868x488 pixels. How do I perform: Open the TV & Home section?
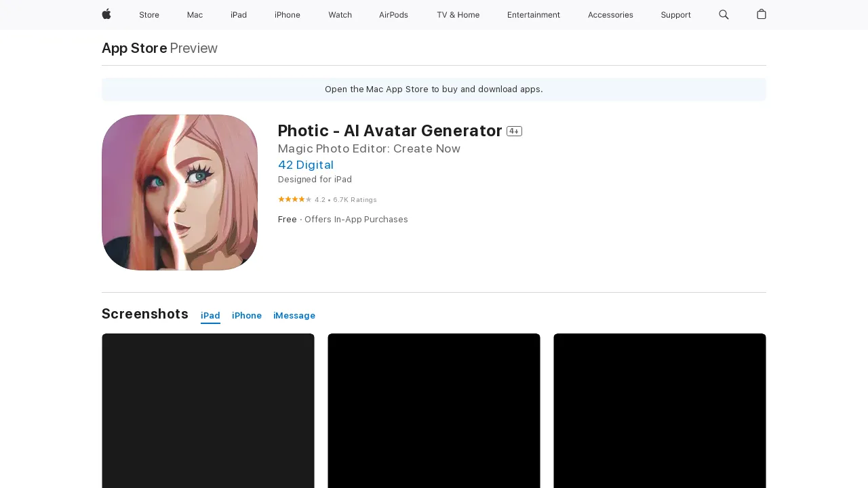click(x=458, y=15)
